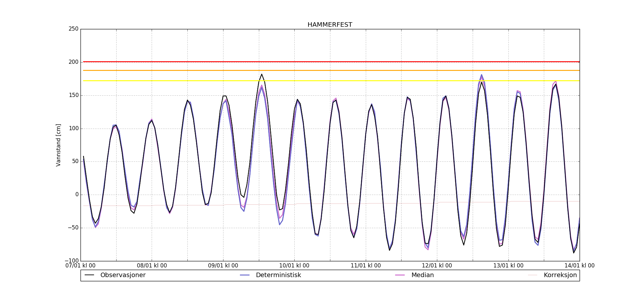Click the Observasjoner legend label
644x290 pixels.
pyautogui.click(x=123, y=275)
